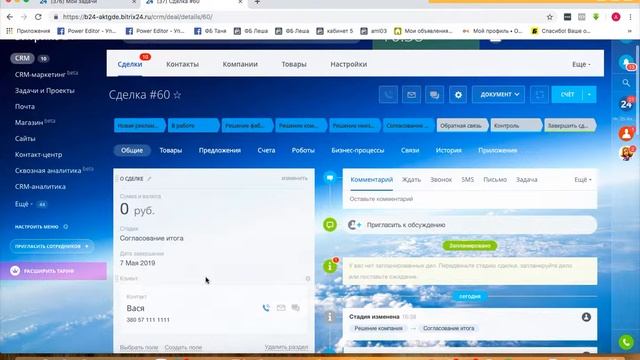Set deal stage to В работе
The image size is (640, 360).
coord(193,125)
